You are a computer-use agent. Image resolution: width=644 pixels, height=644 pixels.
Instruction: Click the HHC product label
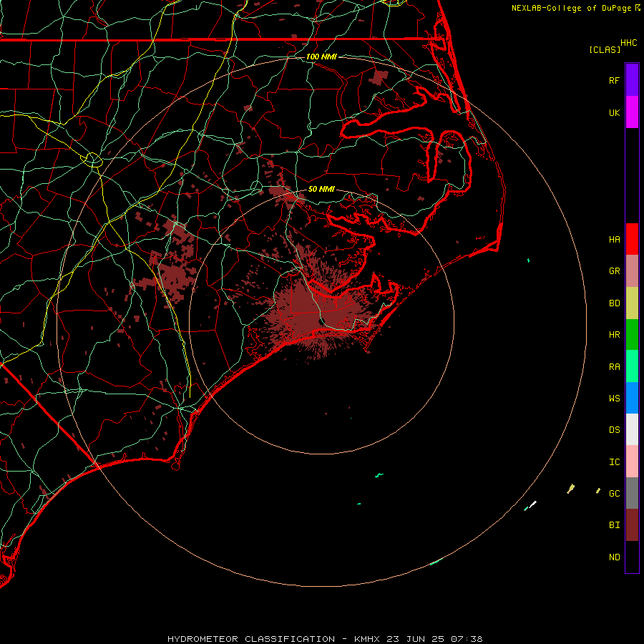(628, 43)
